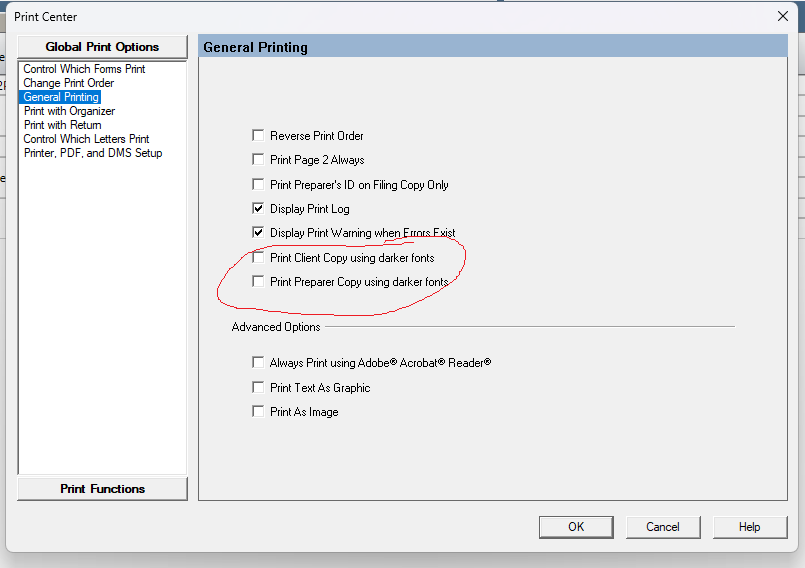Check Print Preparer Copy using darker fonts
Image resolution: width=805 pixels, height=568 pixels.
259,282
